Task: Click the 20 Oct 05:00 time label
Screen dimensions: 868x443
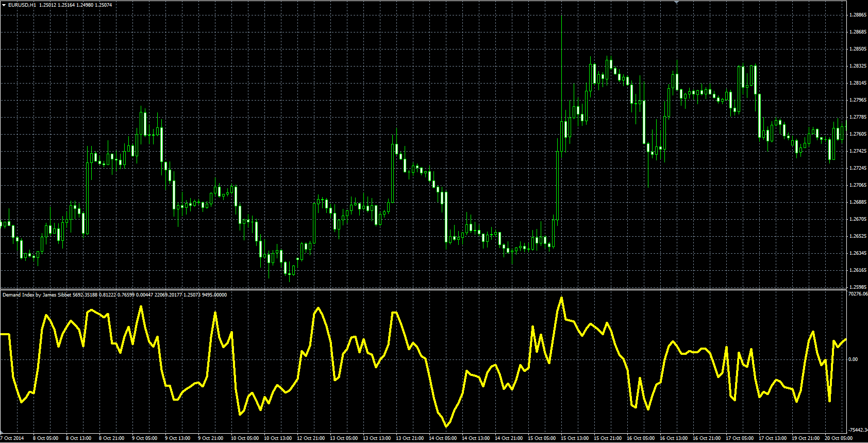Action: point(839,438)
